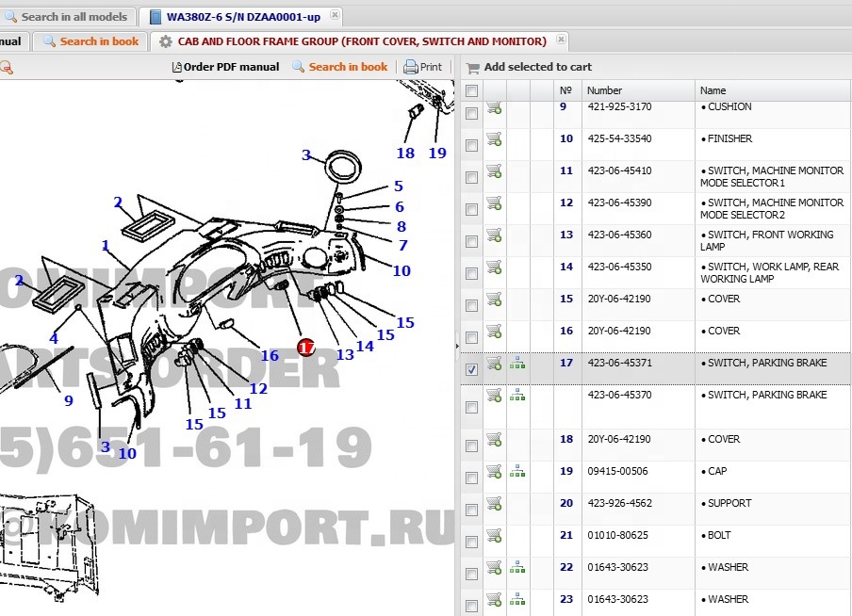Click part number 425-54-33540

pyautogui.click(x=619, y=138)
